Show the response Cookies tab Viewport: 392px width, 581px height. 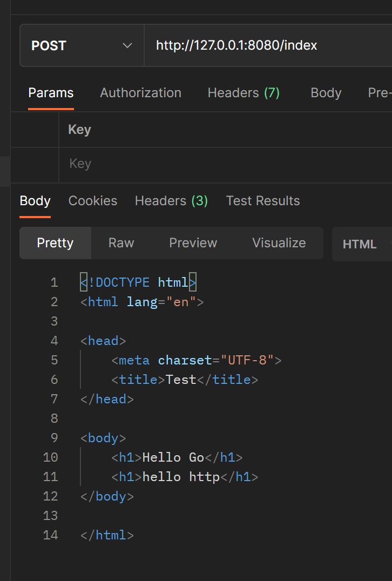[92, 200]
